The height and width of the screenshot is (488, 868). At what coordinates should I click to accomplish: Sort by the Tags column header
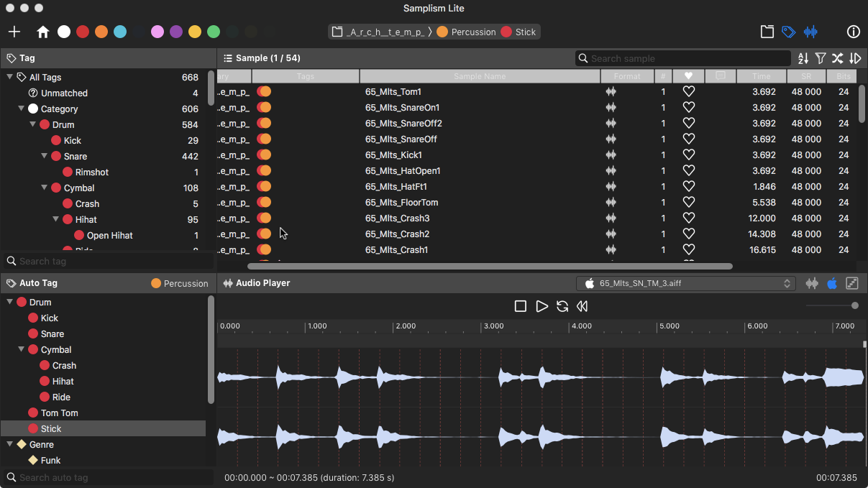[x=306, y=76]
